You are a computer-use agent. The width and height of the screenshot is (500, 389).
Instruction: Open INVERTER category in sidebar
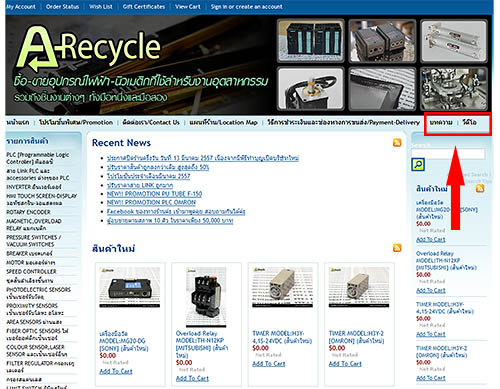34,187
